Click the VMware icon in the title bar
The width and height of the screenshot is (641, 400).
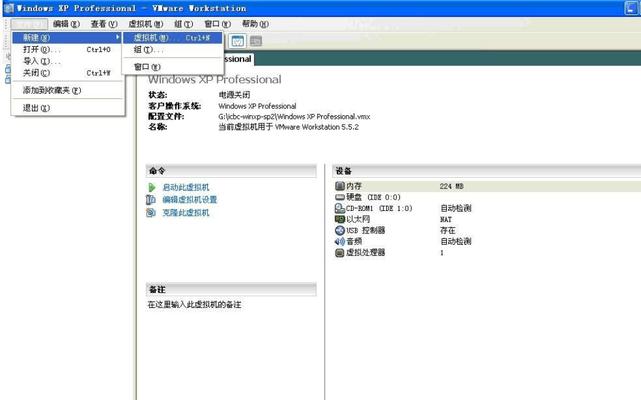(x=9, y=8)
